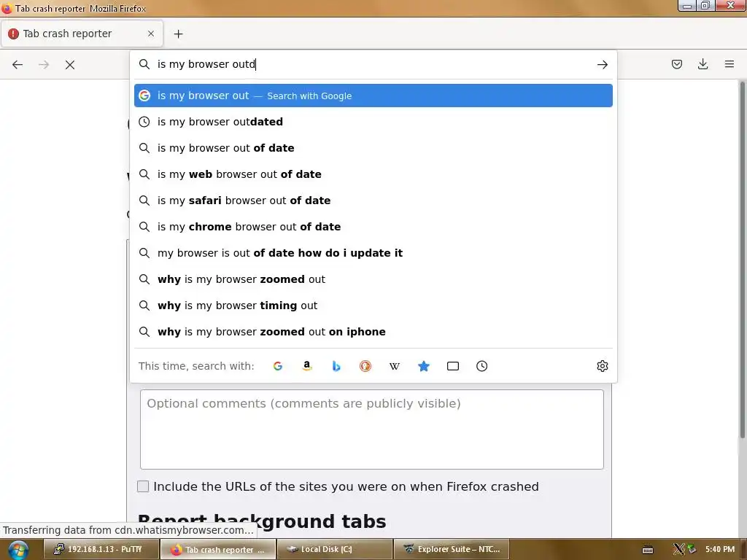
Task: Open the Windows Start button
Action: (18, 549)
